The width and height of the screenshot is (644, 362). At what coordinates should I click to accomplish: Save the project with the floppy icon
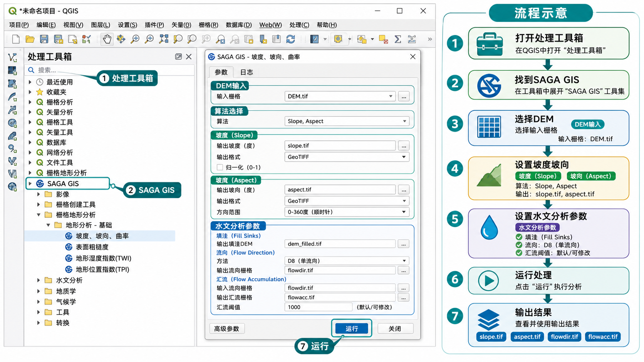coord(44,39)
